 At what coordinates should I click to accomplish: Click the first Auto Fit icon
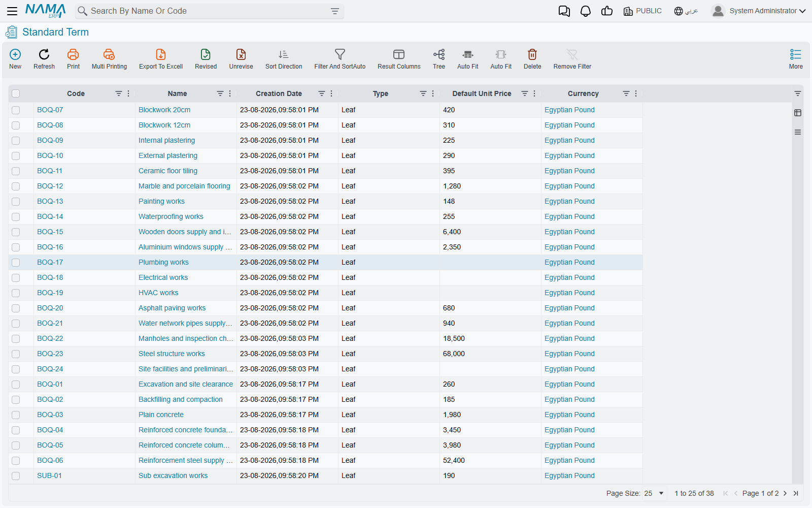468,54
